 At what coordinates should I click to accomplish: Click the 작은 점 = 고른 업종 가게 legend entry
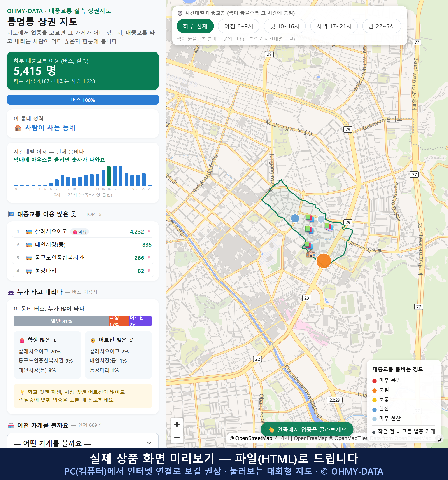pyautogui.click(x=404, y=431)
